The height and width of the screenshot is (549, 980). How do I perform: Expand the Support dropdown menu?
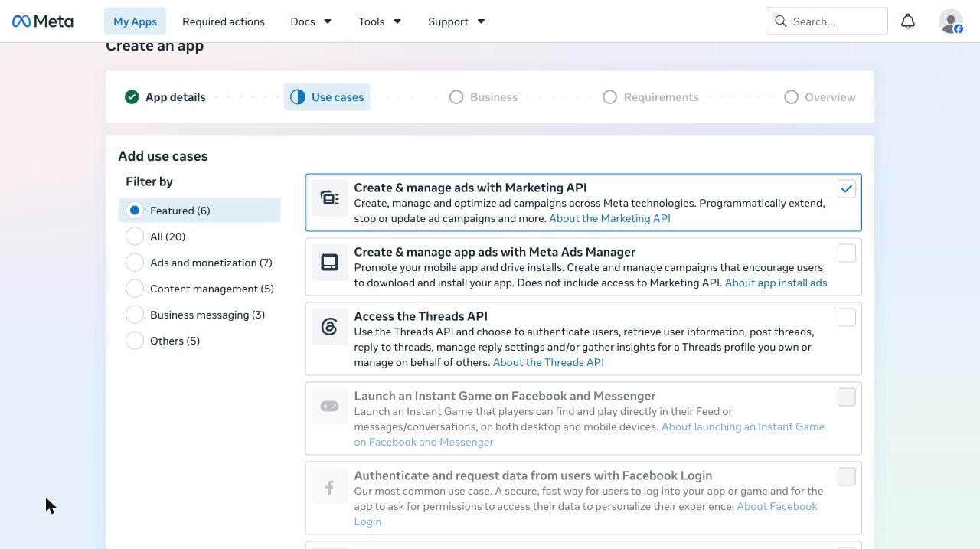456,21
